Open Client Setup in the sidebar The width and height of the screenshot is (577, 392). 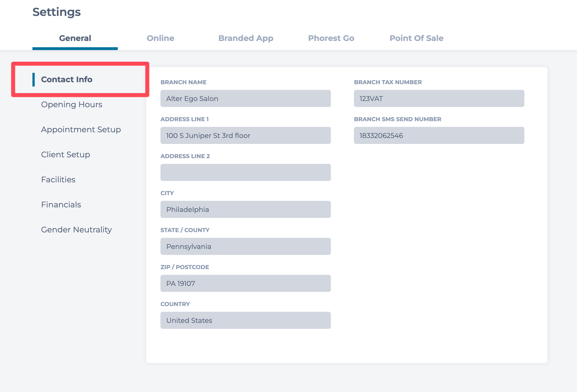(x=65, y=154)
